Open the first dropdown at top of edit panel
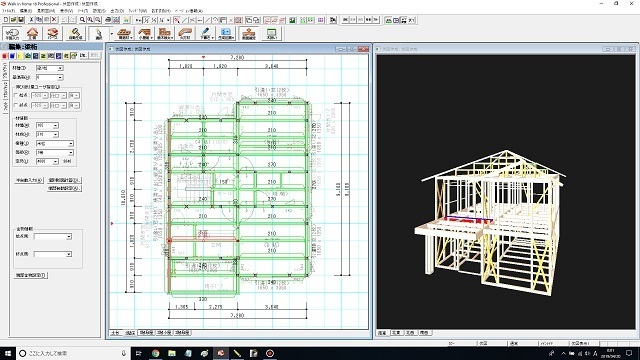 click(50, 68)
